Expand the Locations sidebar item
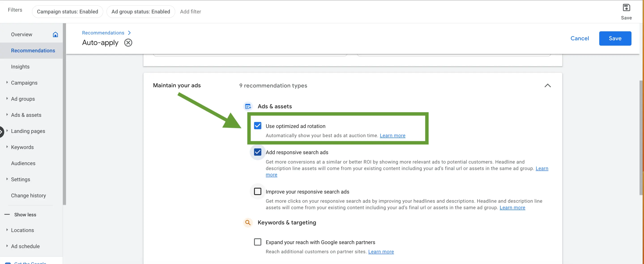The image size is (644, 264). point(7,230)
